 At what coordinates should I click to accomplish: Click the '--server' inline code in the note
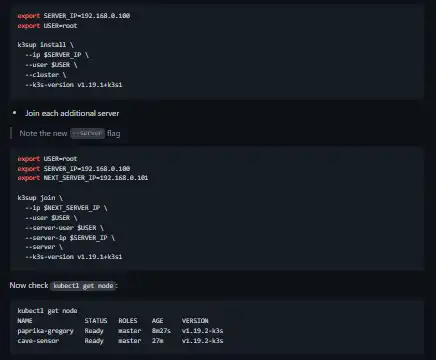[x=87, y=133]
